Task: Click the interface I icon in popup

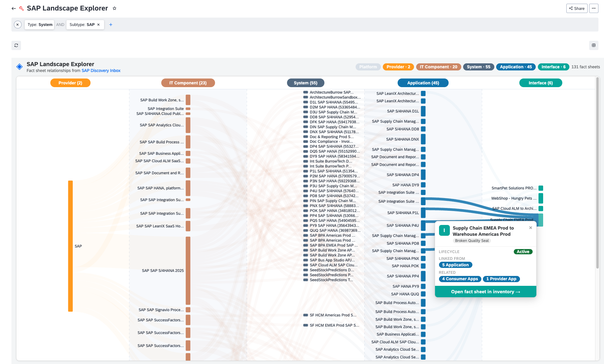Action: point(444,231)
